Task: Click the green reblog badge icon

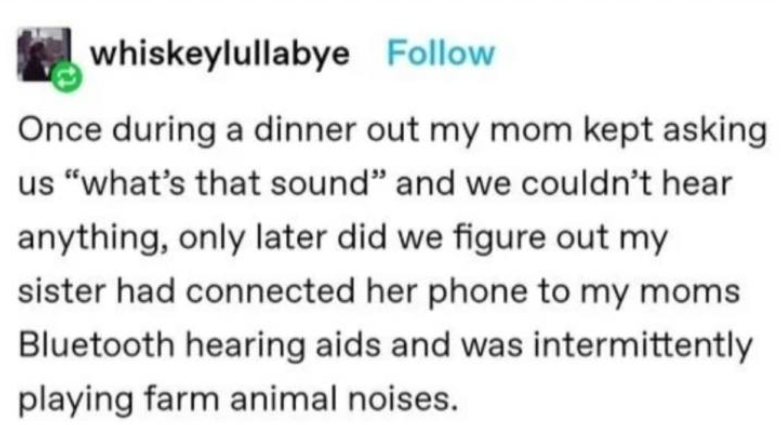Action: click(65, 75)
